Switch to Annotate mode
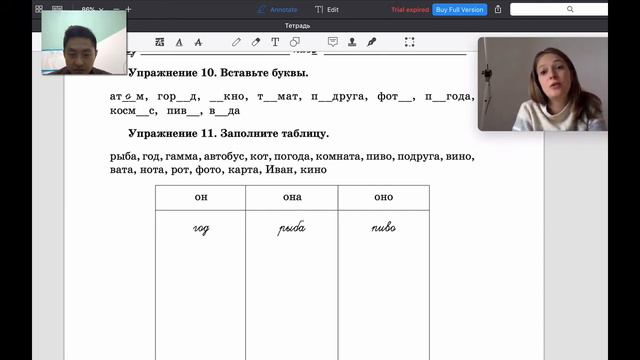 point(278,9)
